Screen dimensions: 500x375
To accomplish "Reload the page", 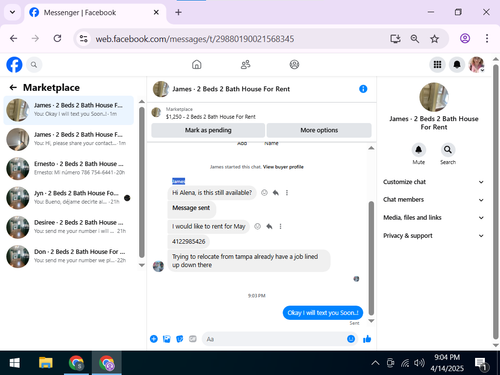I will (57, 39).
